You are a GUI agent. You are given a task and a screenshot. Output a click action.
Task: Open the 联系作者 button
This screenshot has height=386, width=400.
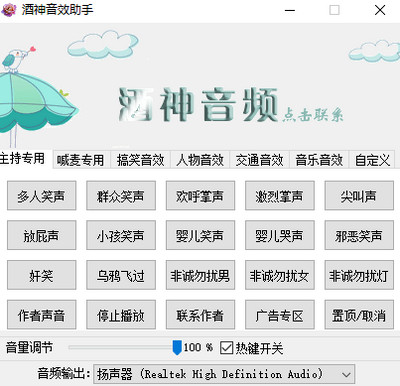(x=200, y=315)
